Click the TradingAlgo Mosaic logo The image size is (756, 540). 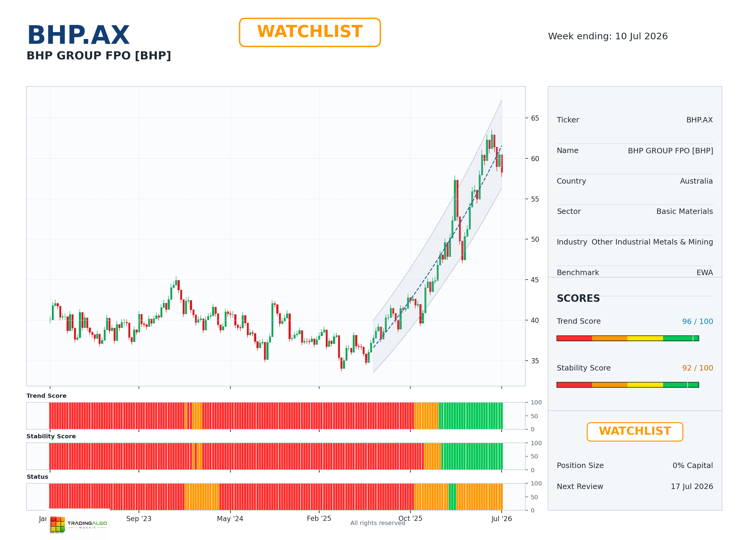point(79,524)
